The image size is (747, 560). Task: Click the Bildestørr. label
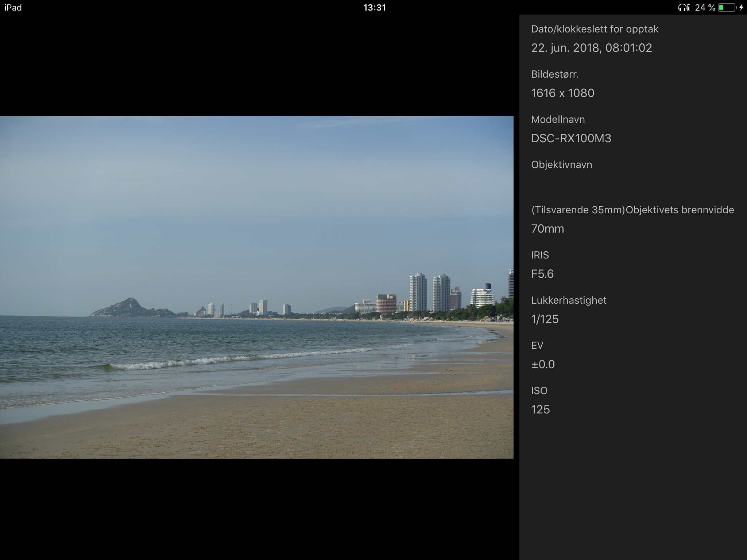tap(554, 74)
